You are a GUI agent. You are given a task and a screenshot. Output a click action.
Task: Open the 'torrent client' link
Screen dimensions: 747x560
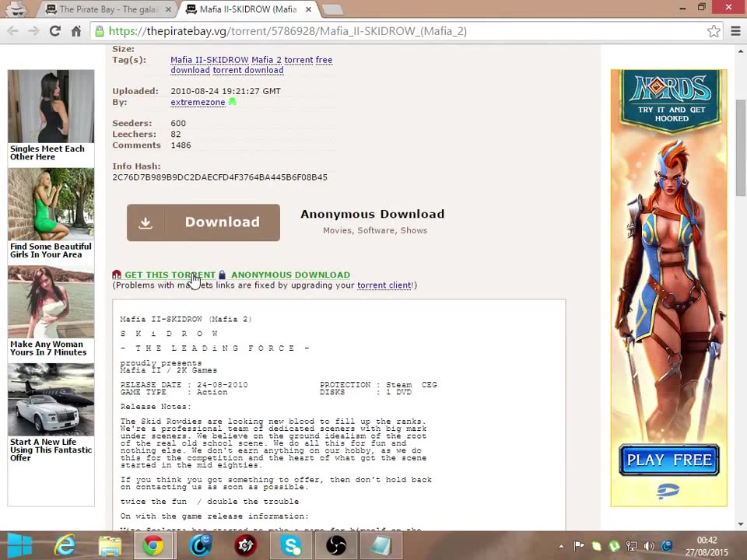point(384,285)
